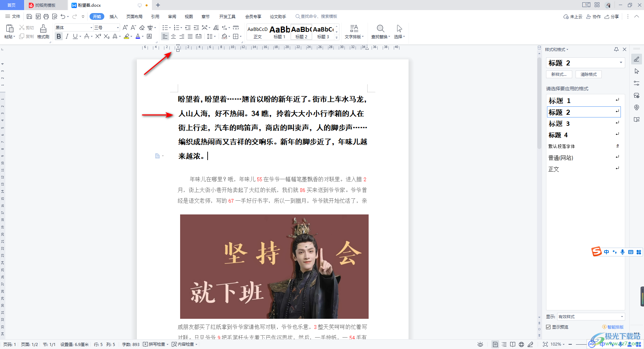Image resolution: width=644 pixels, height=349 pixels.
Task: Expand the highlight color dropdown arrow
Action: pyautogui.click(x=131, y=37)
